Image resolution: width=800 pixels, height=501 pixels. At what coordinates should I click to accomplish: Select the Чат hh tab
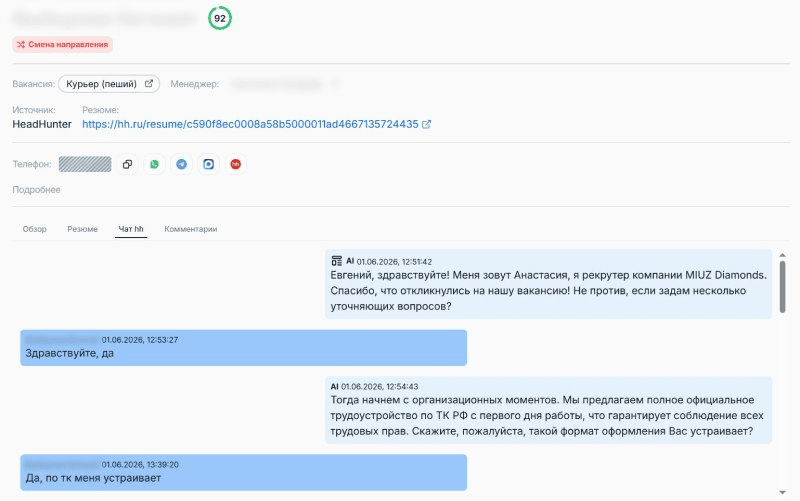(x=131, y=229)
